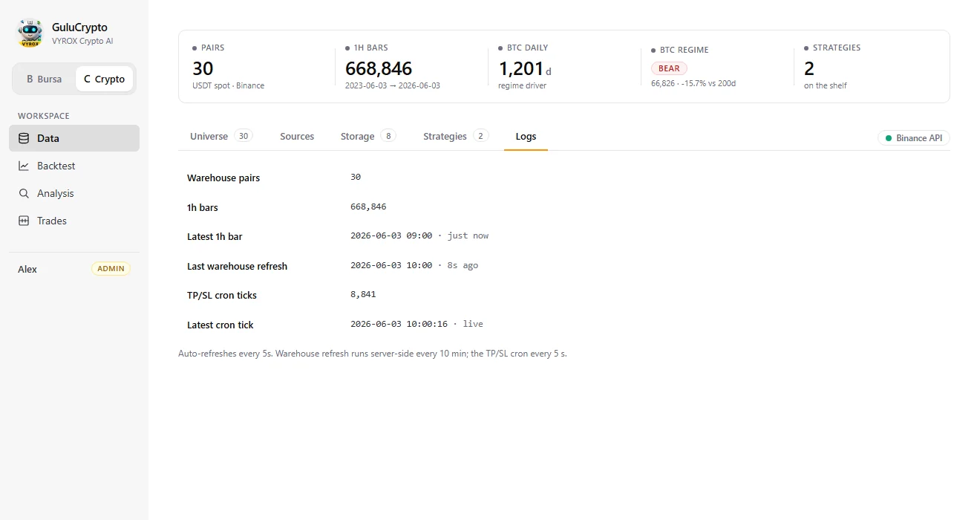
Task: Open the Backtest workspace page
Action: click(x=74, y=166)
